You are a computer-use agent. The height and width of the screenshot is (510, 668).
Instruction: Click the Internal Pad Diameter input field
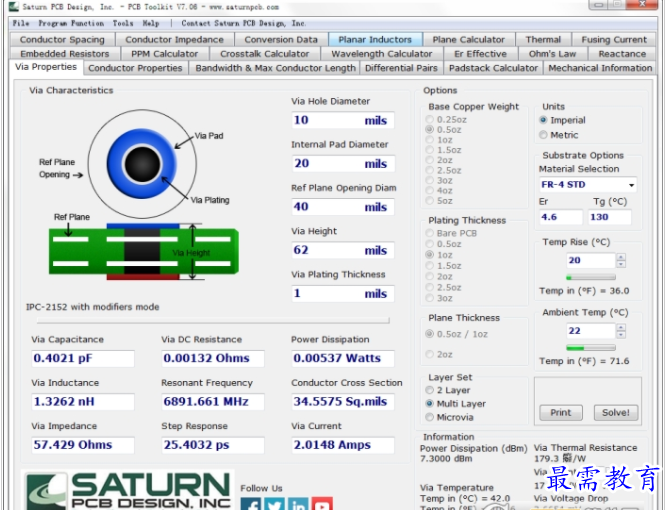click(x=343, y=164)
